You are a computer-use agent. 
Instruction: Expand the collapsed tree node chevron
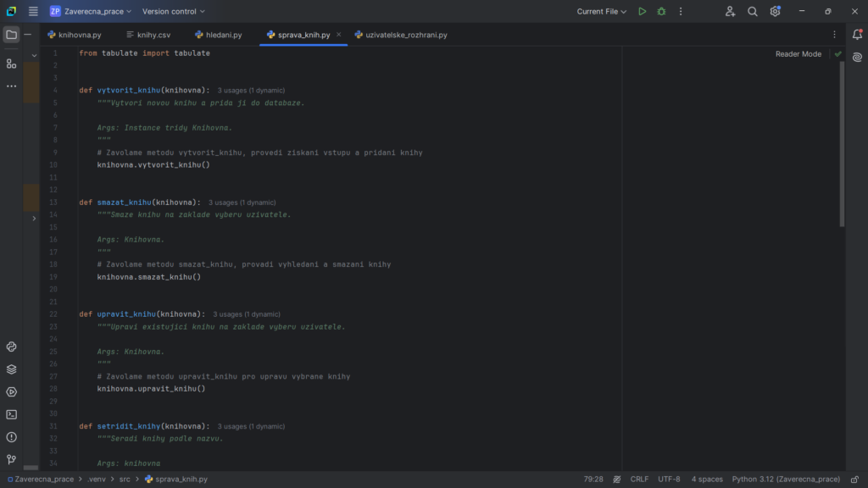coord(34,219)
